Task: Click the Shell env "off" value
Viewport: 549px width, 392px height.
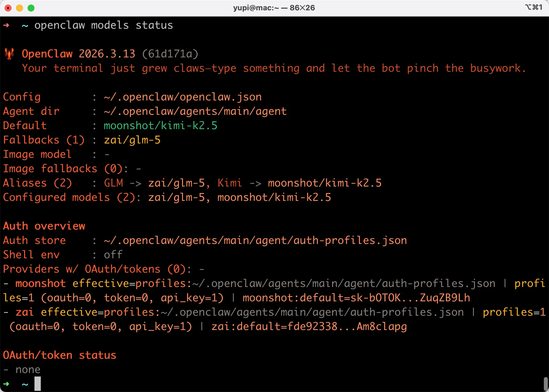Action: [113, 255]
